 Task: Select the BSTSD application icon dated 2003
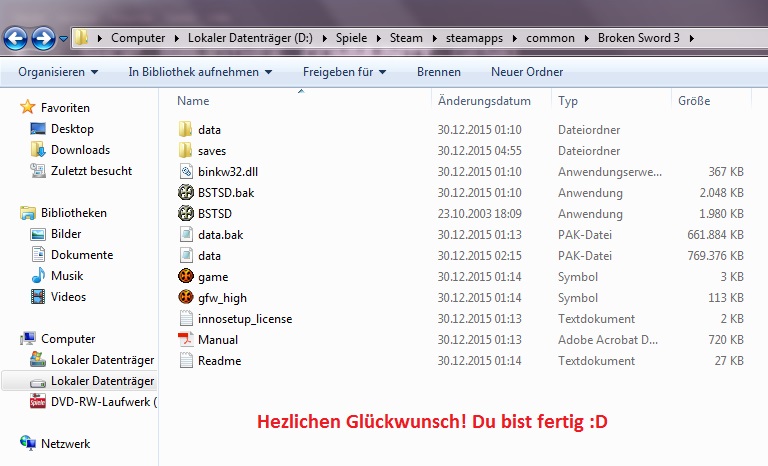tap(186, 213)
